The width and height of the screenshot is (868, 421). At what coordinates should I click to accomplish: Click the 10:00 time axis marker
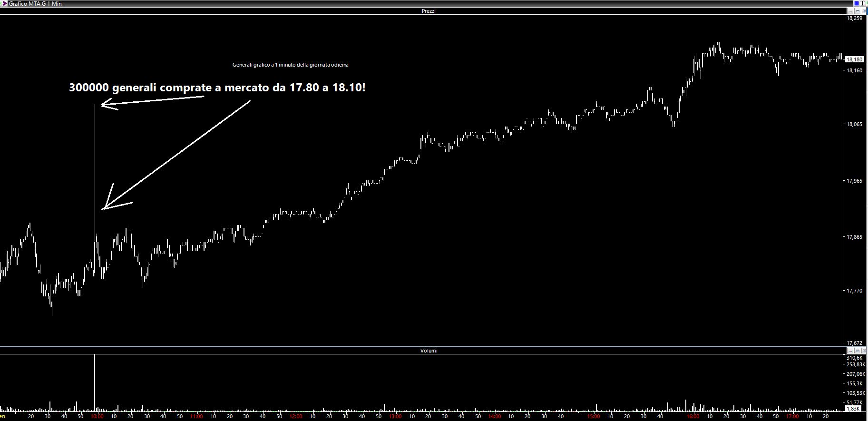(97, 416)
